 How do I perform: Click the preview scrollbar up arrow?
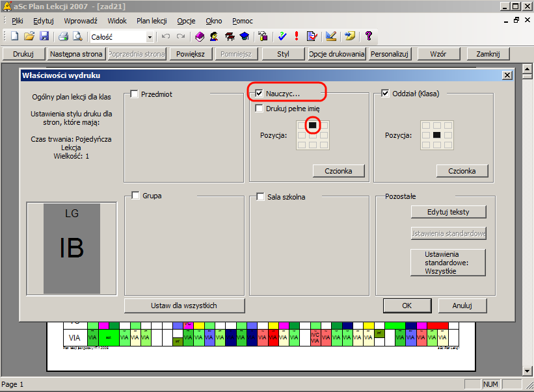(x=527, y=69)
